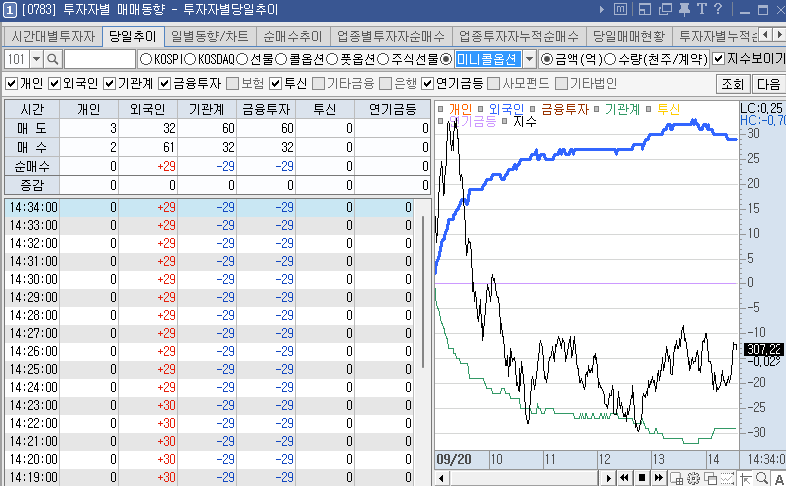Click the search magnifier next to code 101
Viewport: 786px width, 486px height.
52,59
